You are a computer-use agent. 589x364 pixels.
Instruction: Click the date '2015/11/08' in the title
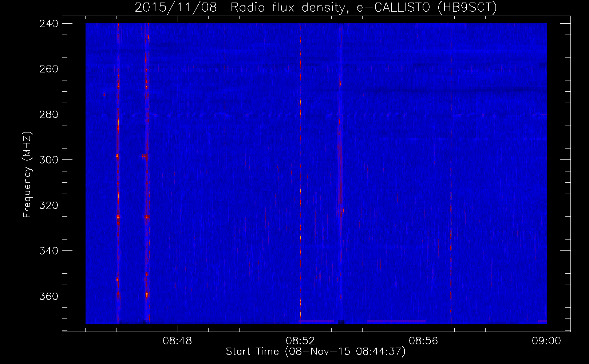click(x=176, y=8)
